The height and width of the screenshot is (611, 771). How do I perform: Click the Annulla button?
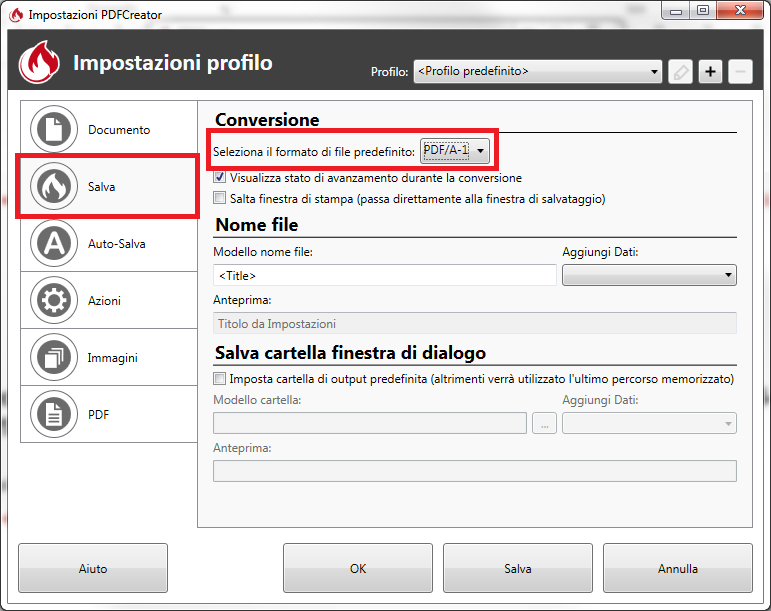point(678,568)
